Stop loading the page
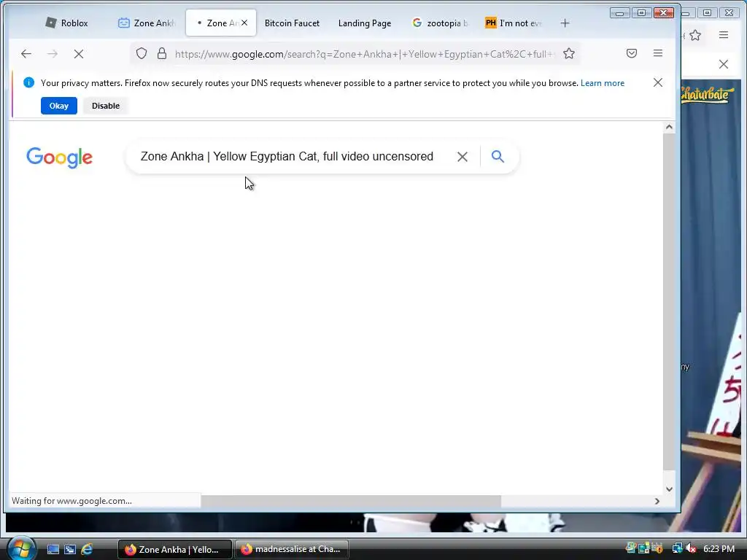Viewport: 747px width, 560px height. 79,54
